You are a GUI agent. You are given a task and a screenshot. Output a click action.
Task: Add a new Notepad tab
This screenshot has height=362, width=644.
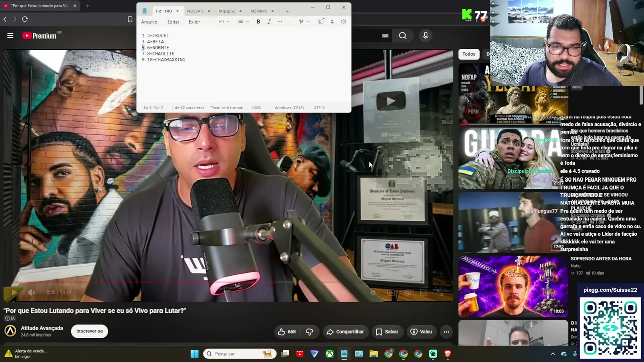tap(287, 11)
